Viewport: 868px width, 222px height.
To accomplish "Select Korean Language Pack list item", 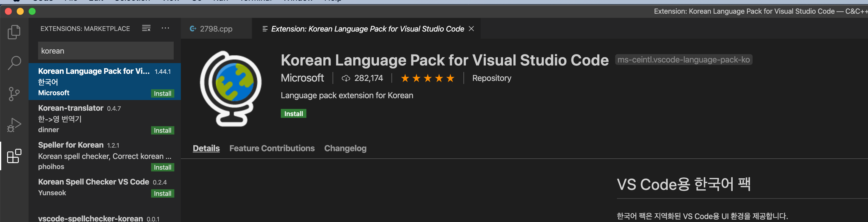I will click(x=104, y=82).
